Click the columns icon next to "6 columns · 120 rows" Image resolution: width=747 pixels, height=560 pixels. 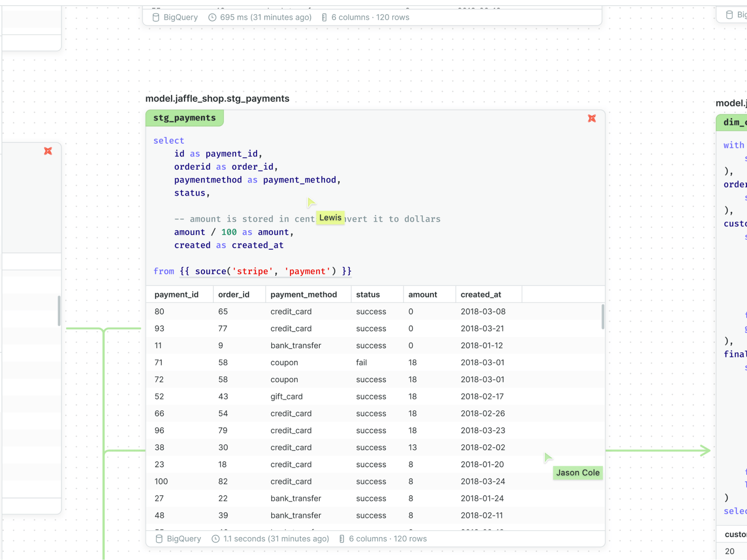coord(324,17)
